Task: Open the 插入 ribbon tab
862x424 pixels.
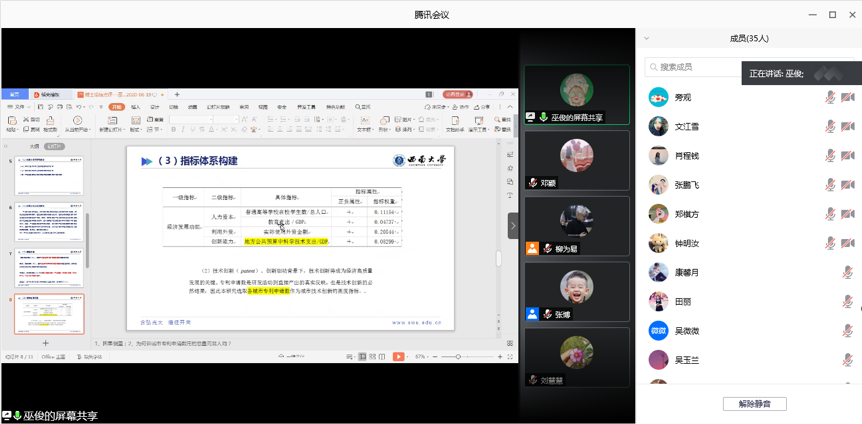Action: (x=135, y=107)
